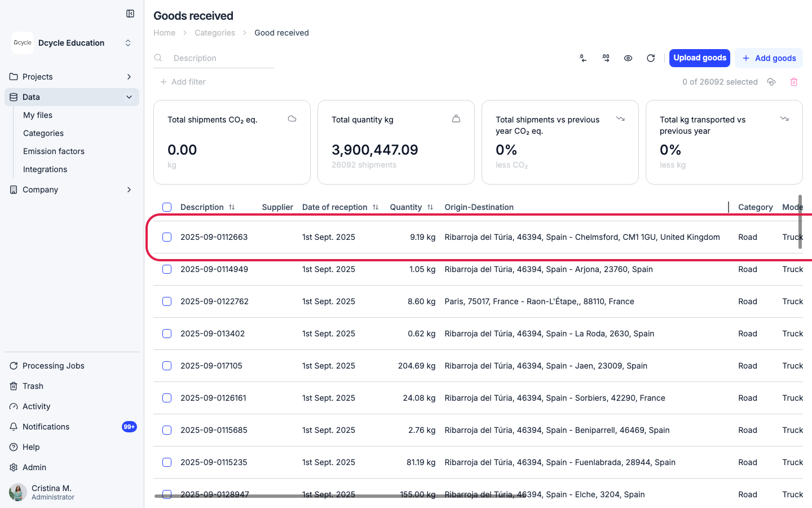The image size is (812, 508).
Task: Open Emission factors in sidebar
Action: tap(54, 151)
